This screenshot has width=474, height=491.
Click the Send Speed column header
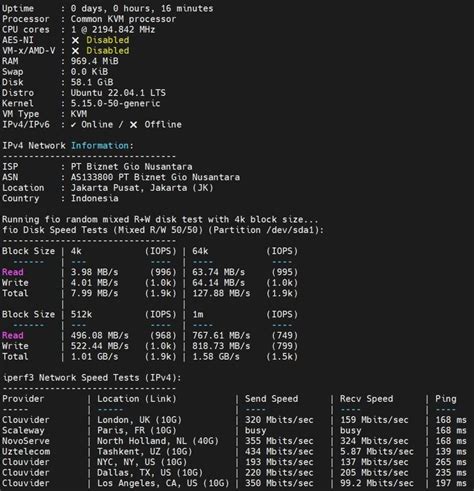click(x=271, y=399)
